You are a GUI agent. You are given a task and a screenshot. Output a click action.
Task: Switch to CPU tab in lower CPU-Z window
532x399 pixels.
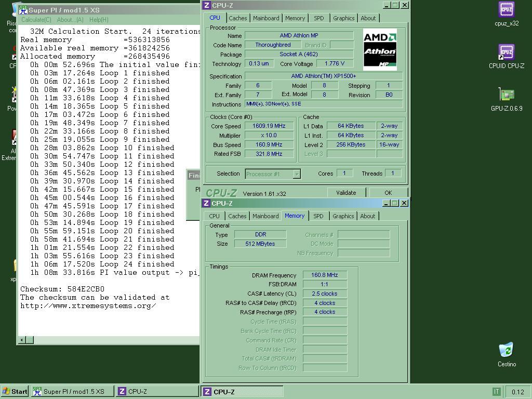(x=214, y=216)
